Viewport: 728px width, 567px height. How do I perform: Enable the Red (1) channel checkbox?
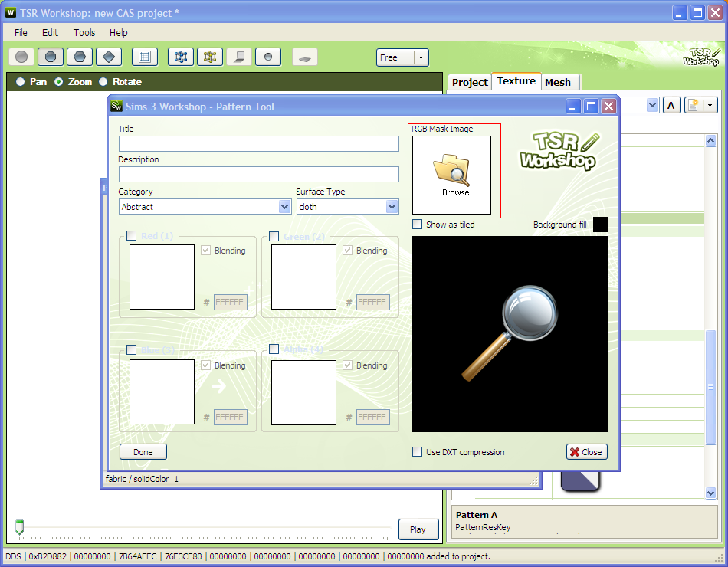pos(131,236)
